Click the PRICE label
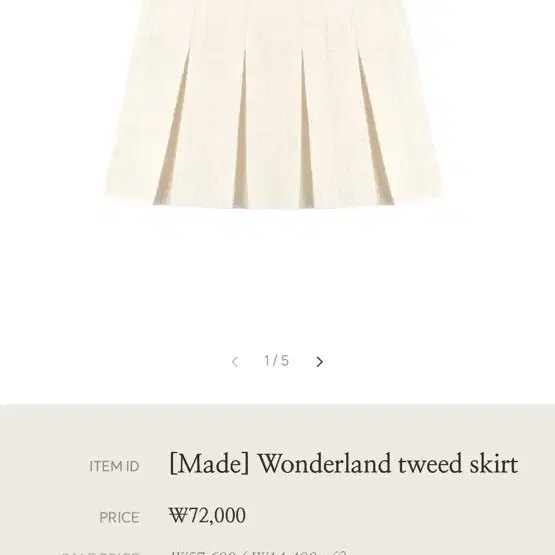This screenshot has width=555, height=555. pyautogui.click(x=119, y=517)
